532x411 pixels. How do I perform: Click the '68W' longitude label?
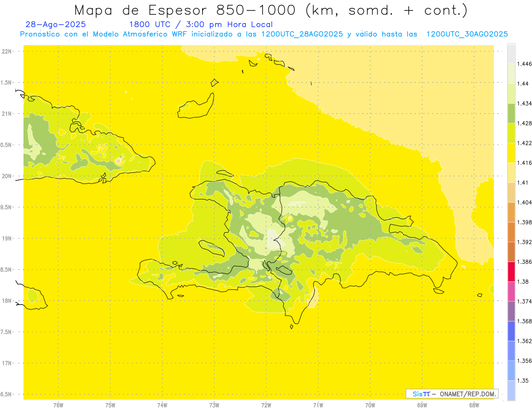(x=474, y=405)
